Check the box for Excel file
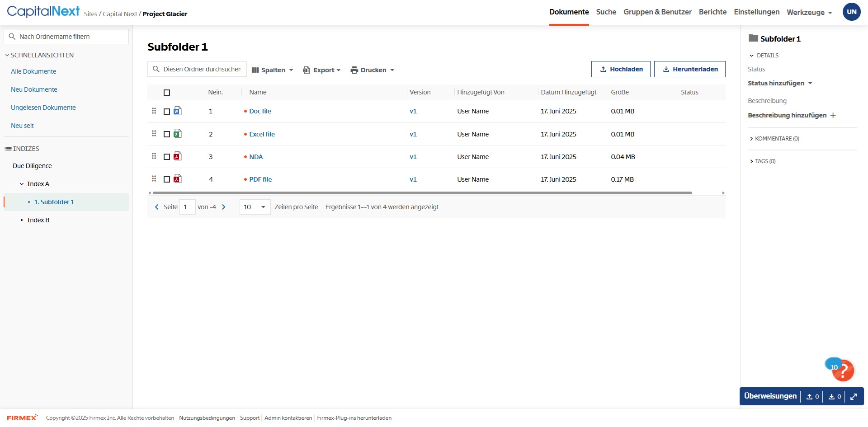Viewport: 868px width, 427px height. pos(167,134)
